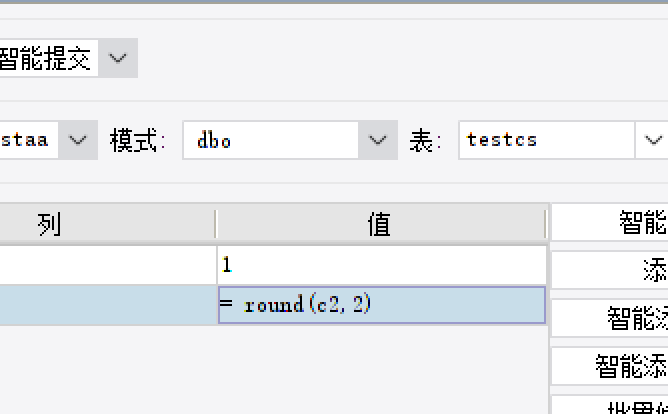Click the 列 column header
Image resolution: width=668 pixels, height=414 pixels.
pyautogui.click(x=107, y=224)
